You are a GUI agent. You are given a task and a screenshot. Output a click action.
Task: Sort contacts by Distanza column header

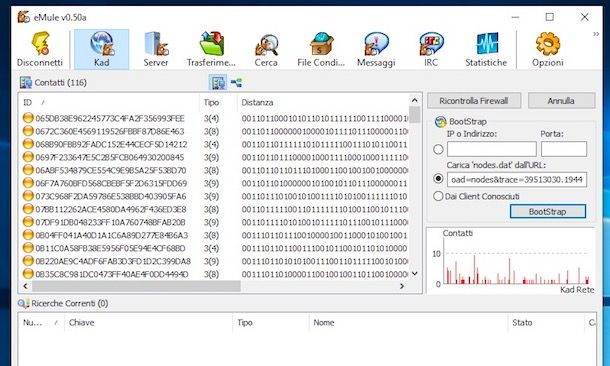(x=323, y=103)
